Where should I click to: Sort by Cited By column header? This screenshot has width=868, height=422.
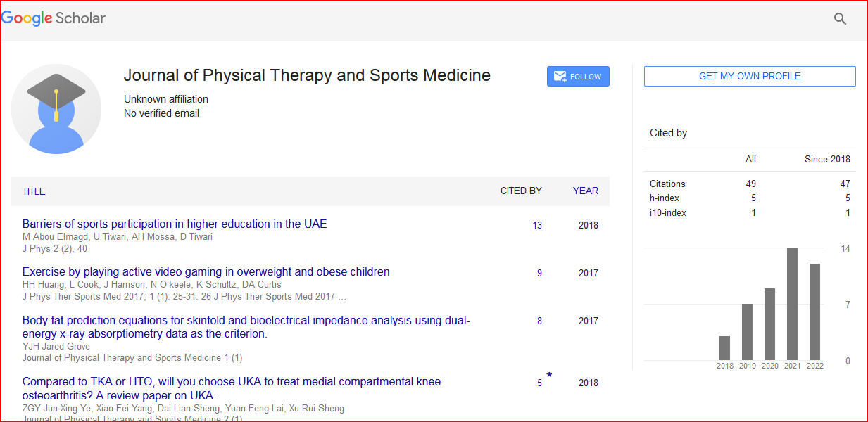pos(521,191)
